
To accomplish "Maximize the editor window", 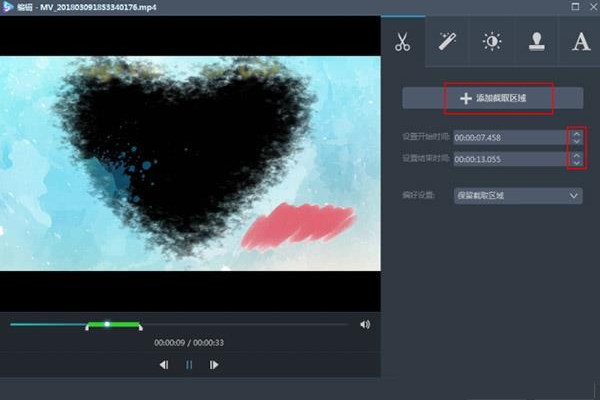I will pyautogui.click(x=574, y=7).
